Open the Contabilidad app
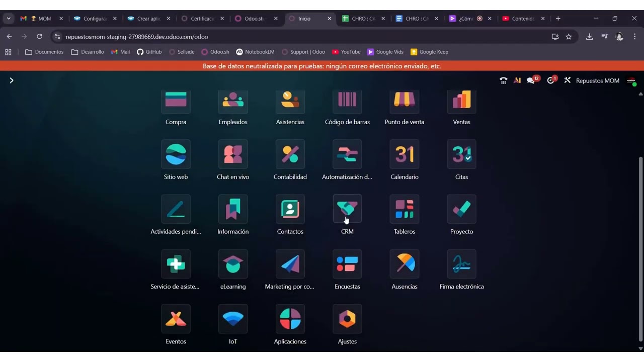 pyautogui.click(x=290, y=154)
